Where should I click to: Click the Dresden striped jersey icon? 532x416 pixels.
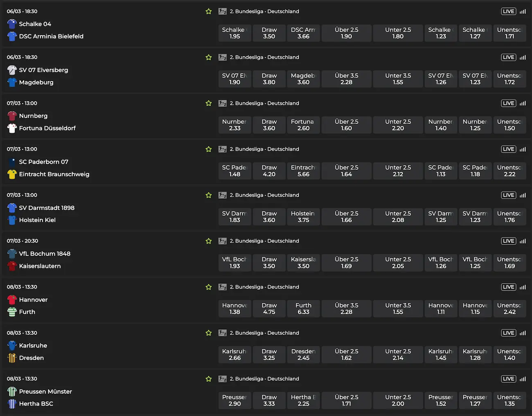point(12,358)
